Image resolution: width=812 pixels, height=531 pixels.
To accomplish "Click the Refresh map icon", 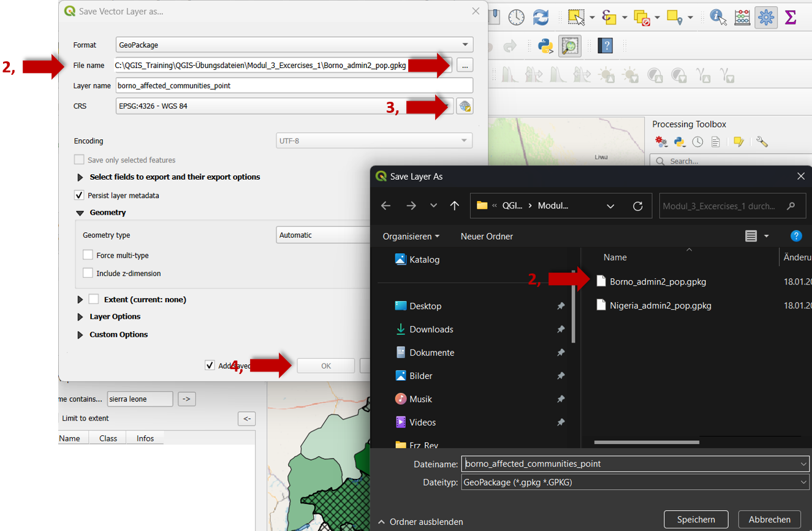I will (x=541, y=17).
